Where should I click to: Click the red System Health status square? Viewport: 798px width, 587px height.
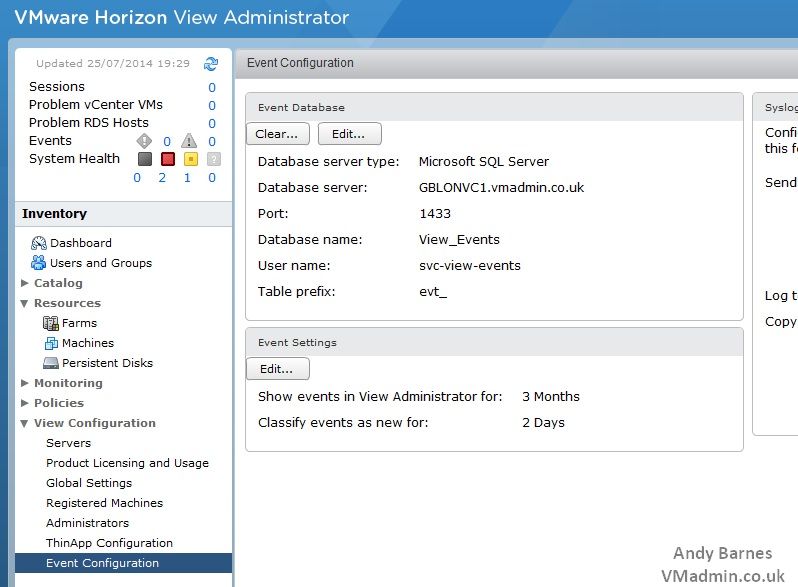tap(168, 159)
